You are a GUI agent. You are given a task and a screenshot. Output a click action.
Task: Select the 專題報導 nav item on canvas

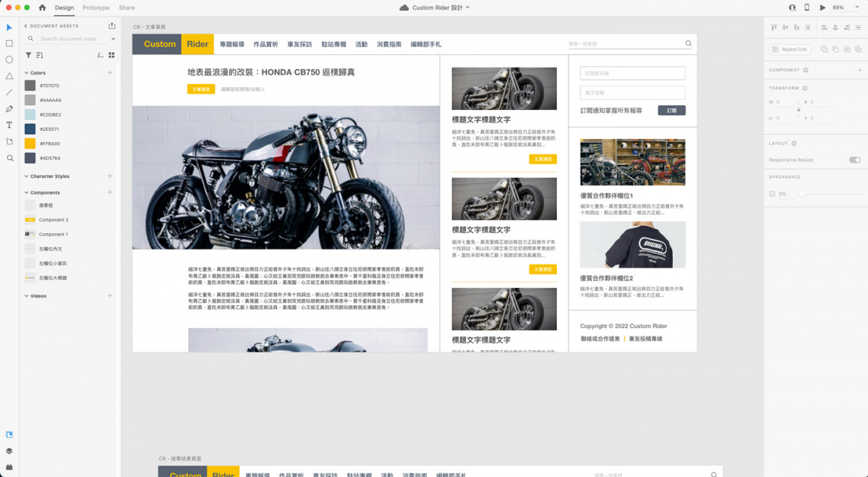tap(232, 44)
